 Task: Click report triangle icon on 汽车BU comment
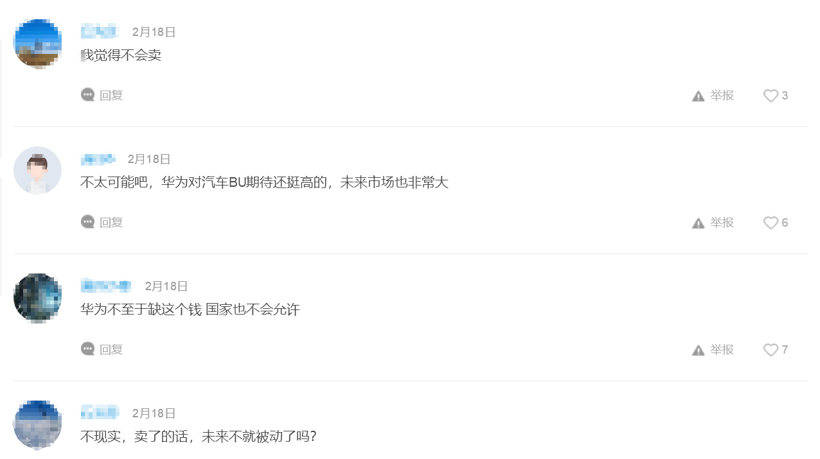point(698,223)
